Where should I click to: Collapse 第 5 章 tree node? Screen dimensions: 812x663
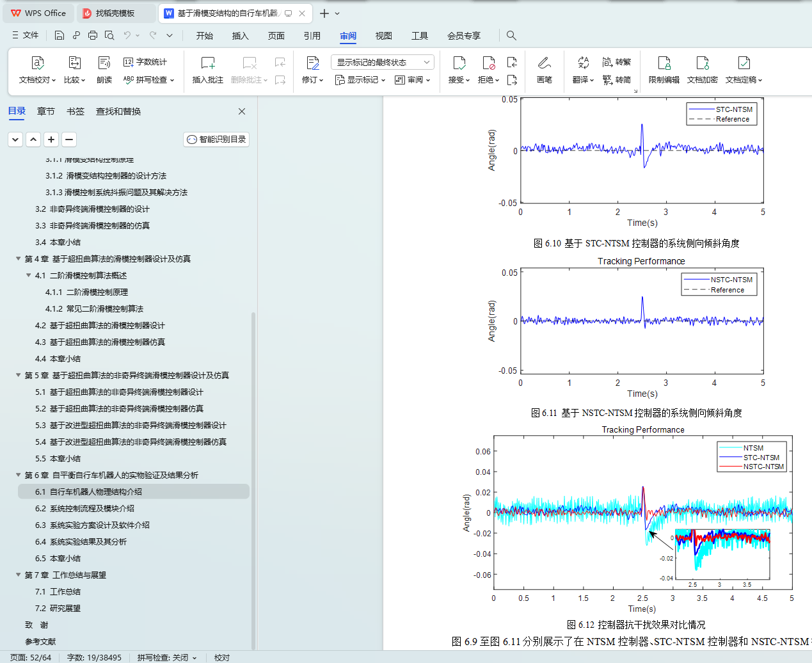[x=19, y=376]
